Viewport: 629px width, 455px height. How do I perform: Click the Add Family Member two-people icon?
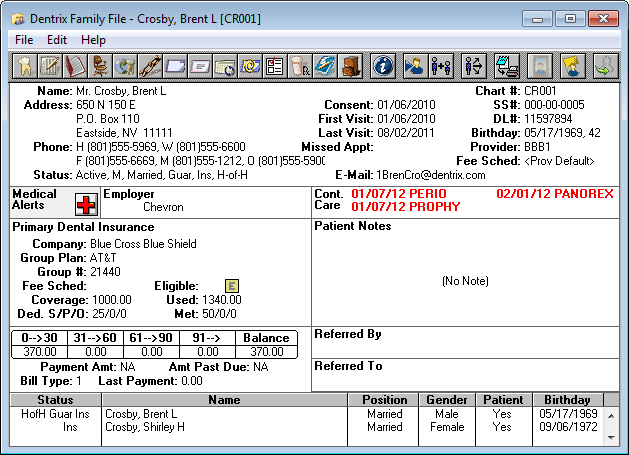coord(441,66)
